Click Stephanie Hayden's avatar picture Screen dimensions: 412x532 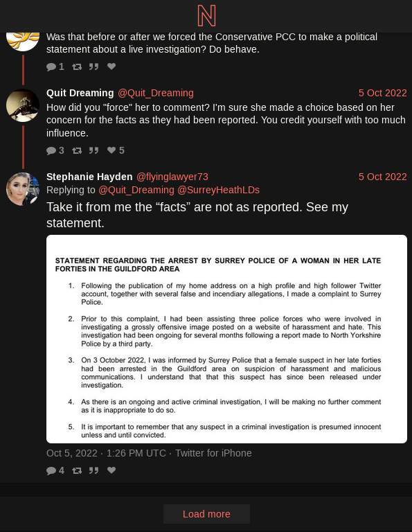[23, 189]
